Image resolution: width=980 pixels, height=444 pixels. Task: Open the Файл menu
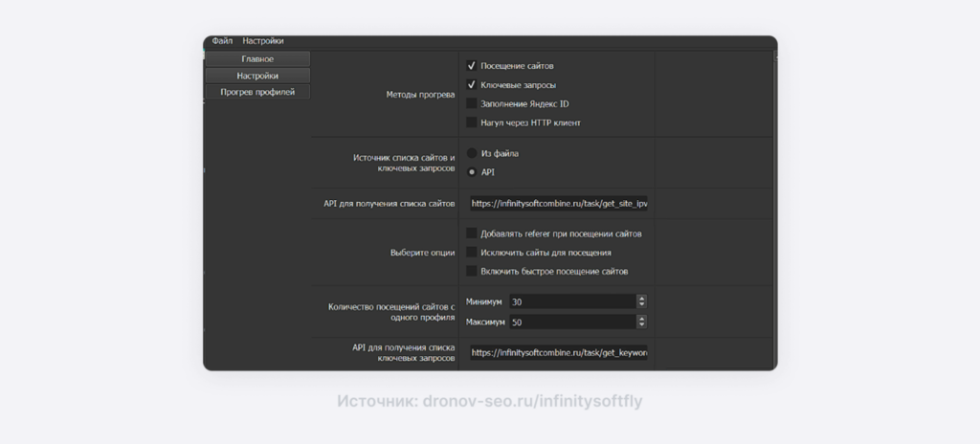[222, 41]
